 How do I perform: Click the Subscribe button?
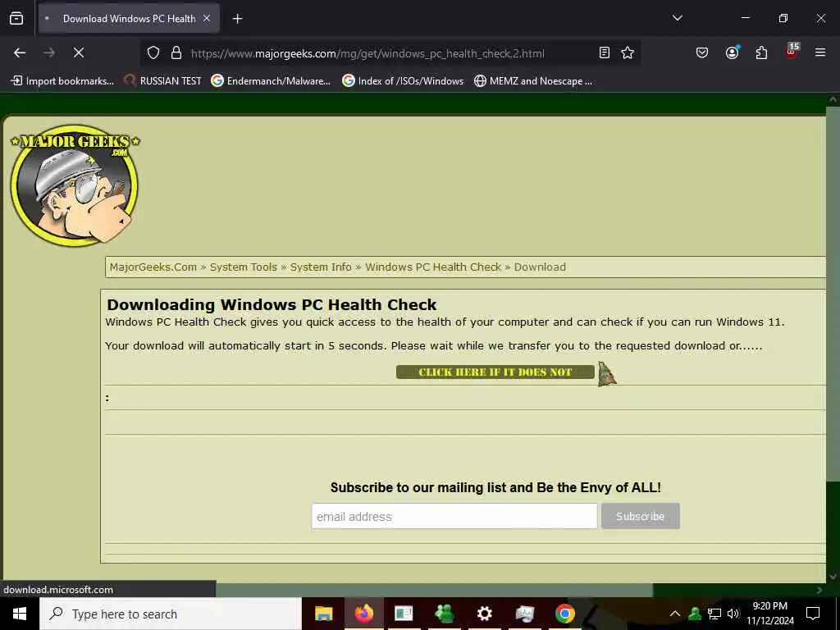tap(640, 516)
